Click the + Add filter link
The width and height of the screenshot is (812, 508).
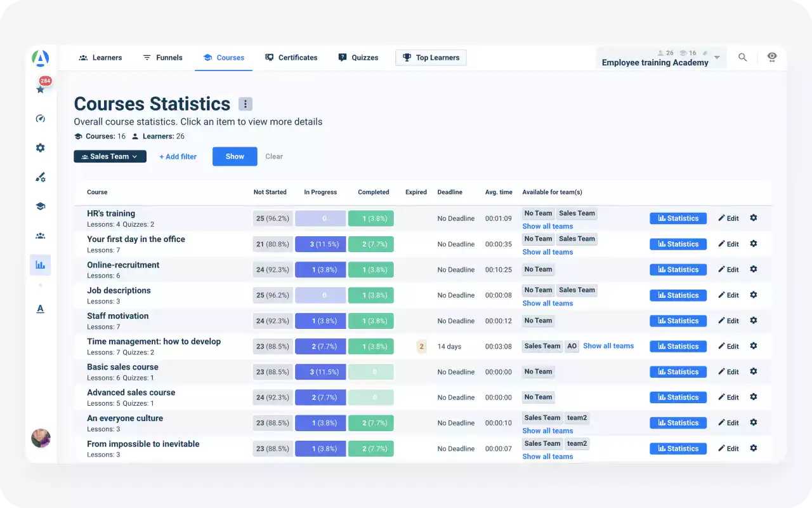pos(178,157)
